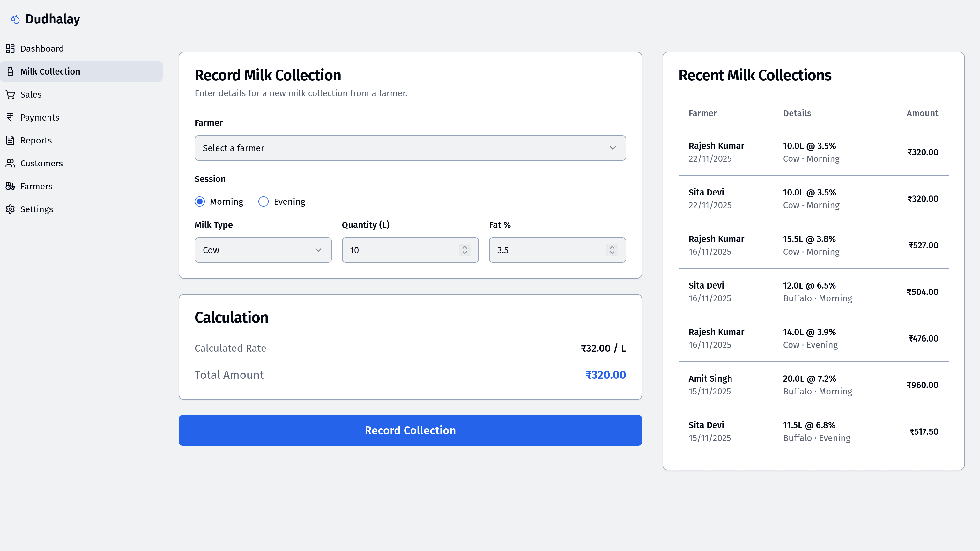Click the Payments rupee icon
The height and width of the screenshot is (551, 980).
pos(10,117)
